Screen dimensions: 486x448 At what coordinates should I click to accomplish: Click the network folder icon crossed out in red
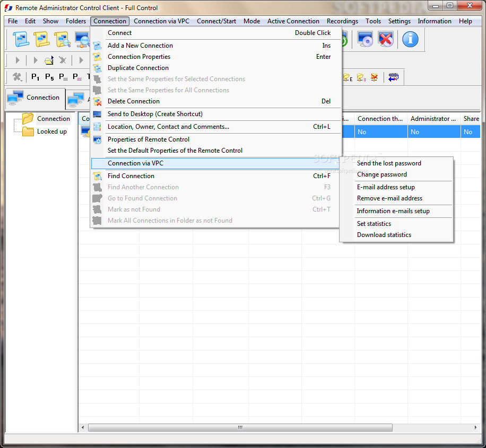pos(375,77)
